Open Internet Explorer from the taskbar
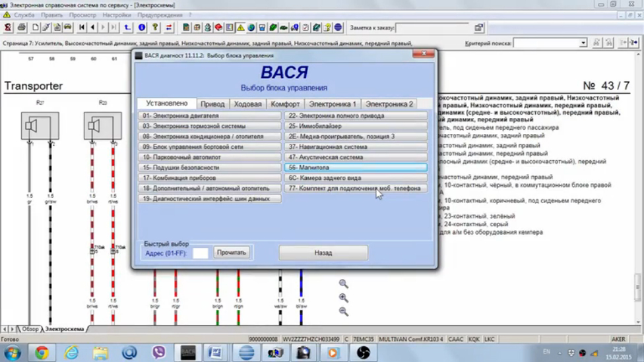Screen dimensions: 644x362 point(71,353)
